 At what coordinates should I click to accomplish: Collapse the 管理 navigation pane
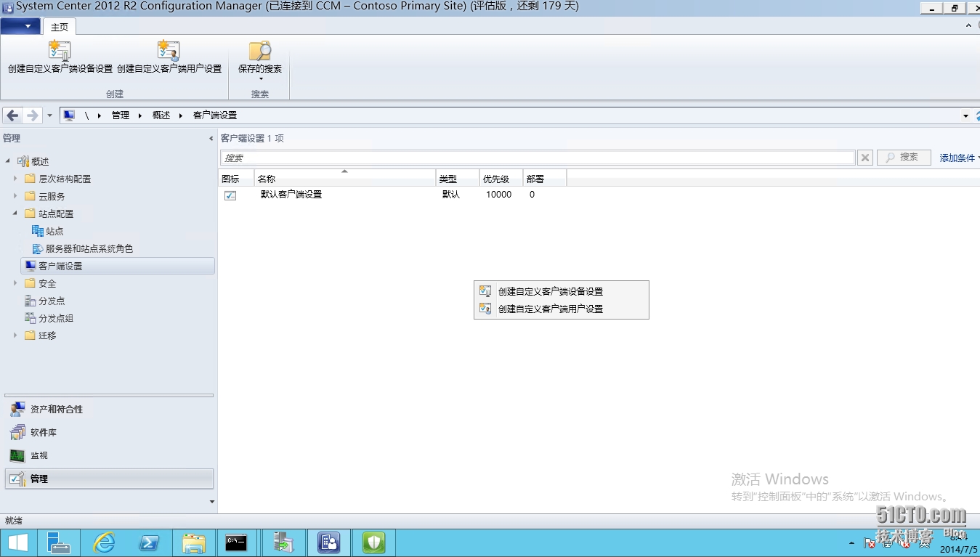pyautogui.click(x=211, y=138)
